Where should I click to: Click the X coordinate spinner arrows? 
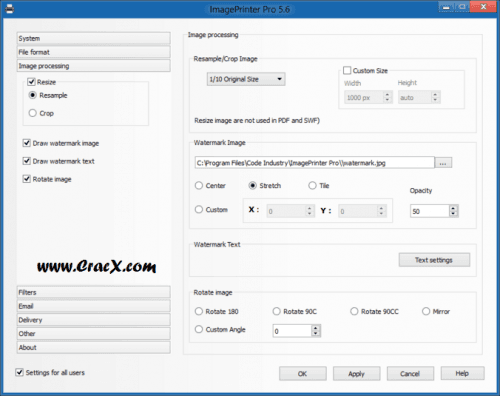pos(310,211)
